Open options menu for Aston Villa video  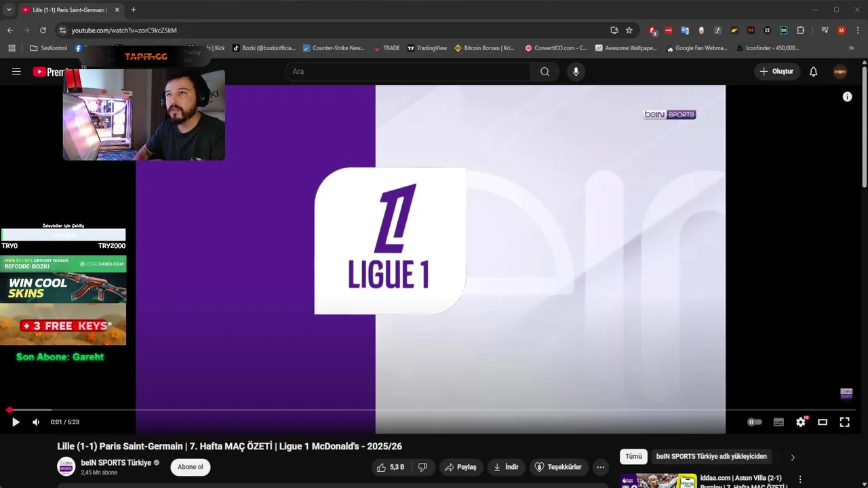[x=800, y=480]
